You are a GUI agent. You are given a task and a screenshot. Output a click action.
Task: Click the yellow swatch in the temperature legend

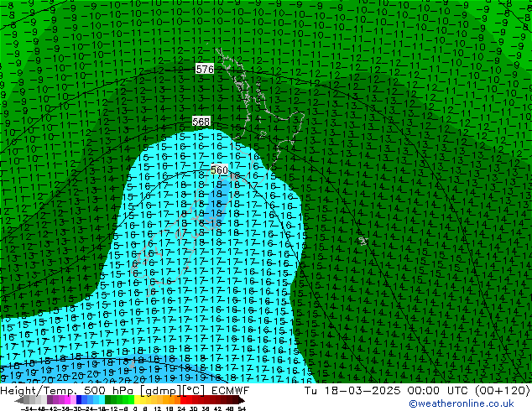[x=138, y=400]
